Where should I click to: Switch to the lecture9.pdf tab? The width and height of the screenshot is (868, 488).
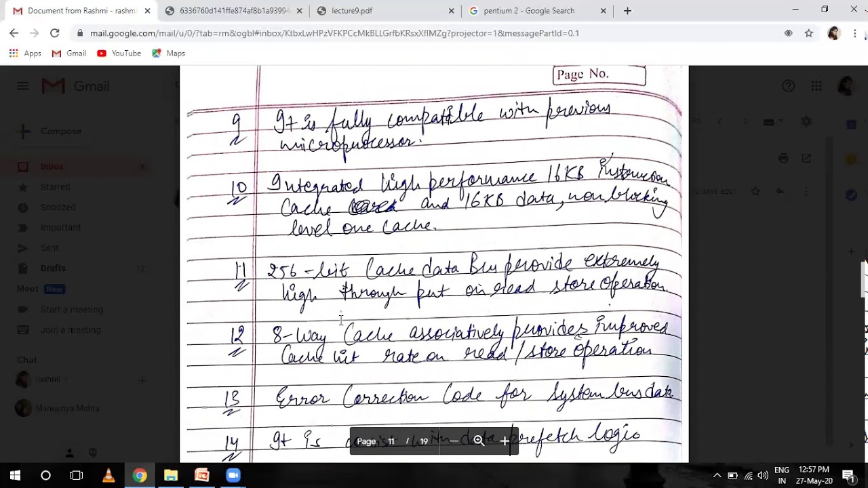coord(385,11)
